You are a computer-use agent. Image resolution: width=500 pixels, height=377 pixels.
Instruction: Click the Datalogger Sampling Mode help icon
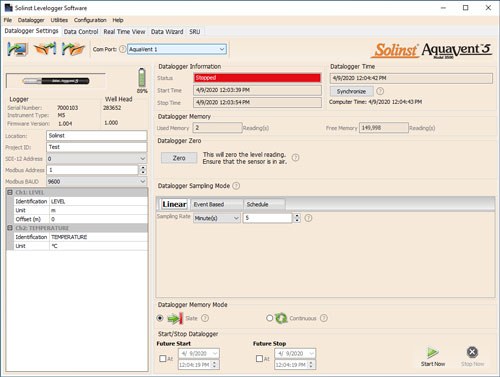(x=236, y=186)
